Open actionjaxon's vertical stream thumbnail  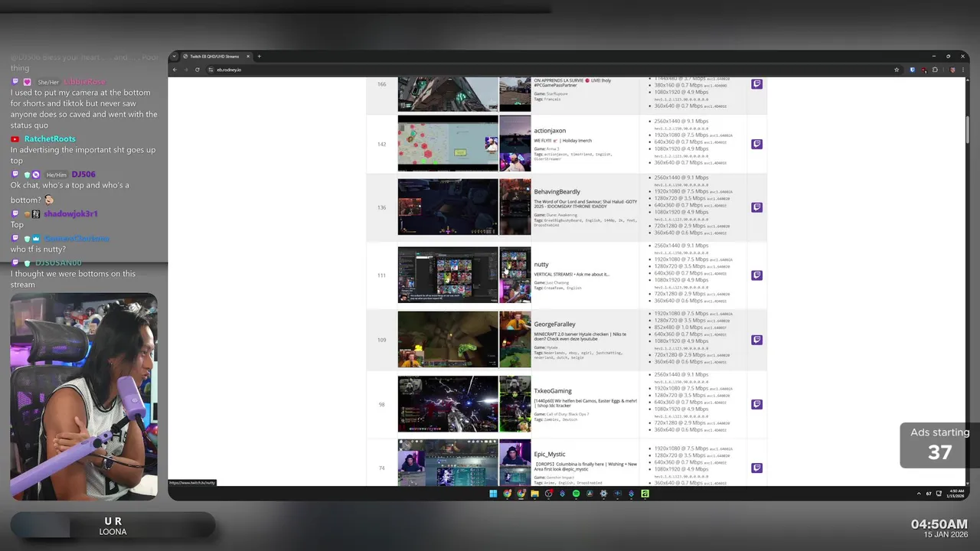514,143
